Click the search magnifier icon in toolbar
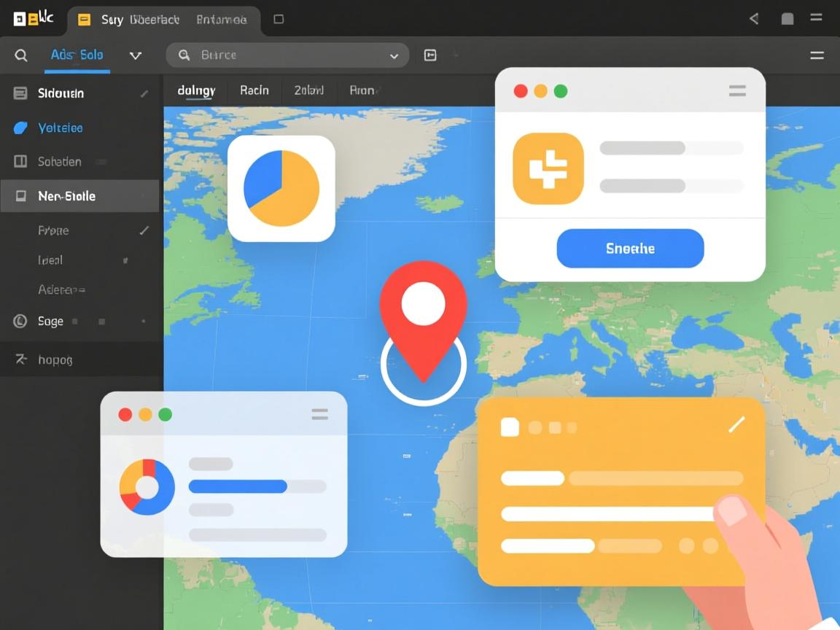The height and width of the screenshot is (630, 840). click(x=22, y=55)
